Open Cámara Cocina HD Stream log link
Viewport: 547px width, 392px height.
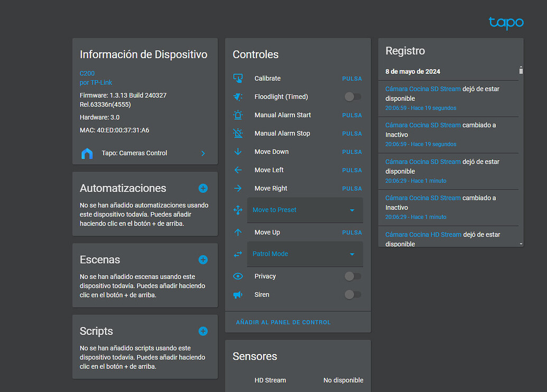(x=423, y=235)
